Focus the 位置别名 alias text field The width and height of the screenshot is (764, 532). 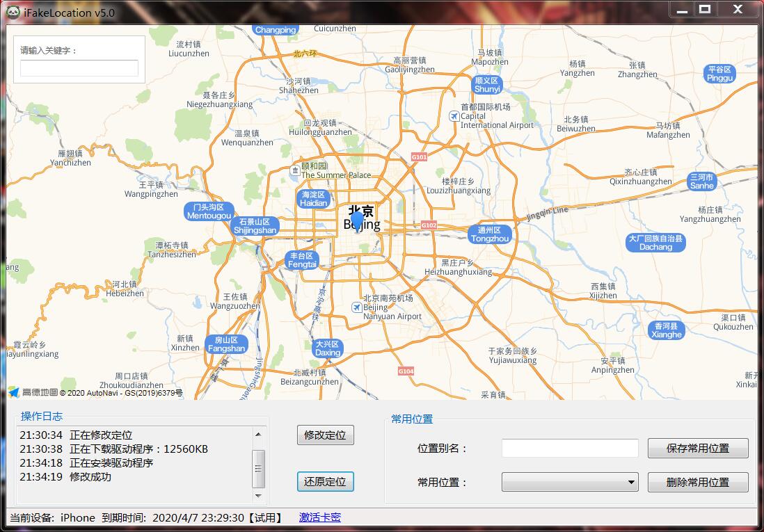(x=570, y=449)
